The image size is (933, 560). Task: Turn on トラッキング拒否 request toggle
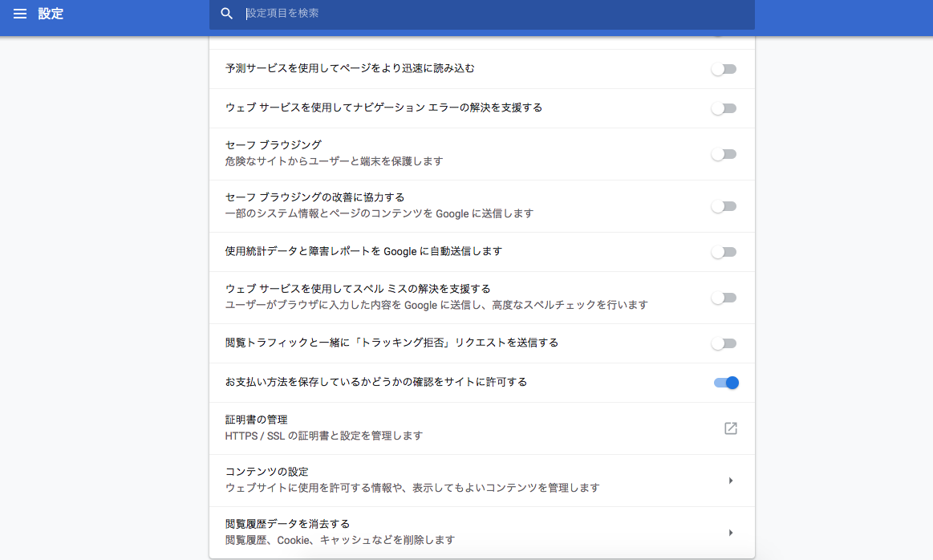724,343
